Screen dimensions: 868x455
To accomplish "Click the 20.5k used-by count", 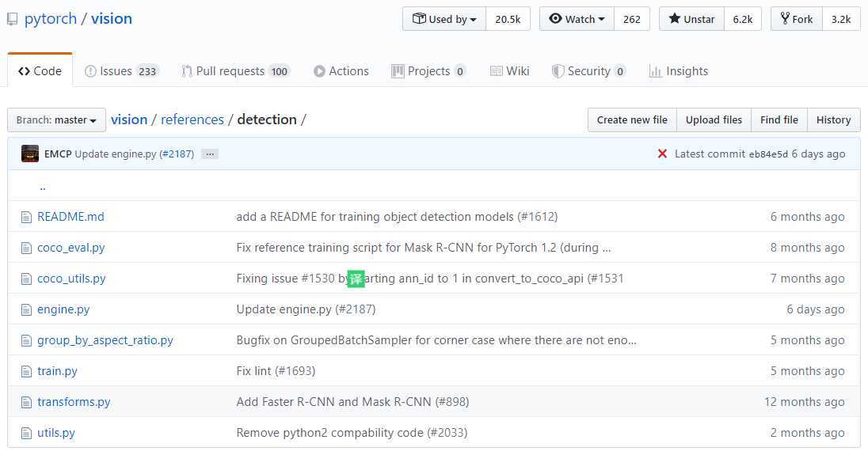I will coord(508,19).
